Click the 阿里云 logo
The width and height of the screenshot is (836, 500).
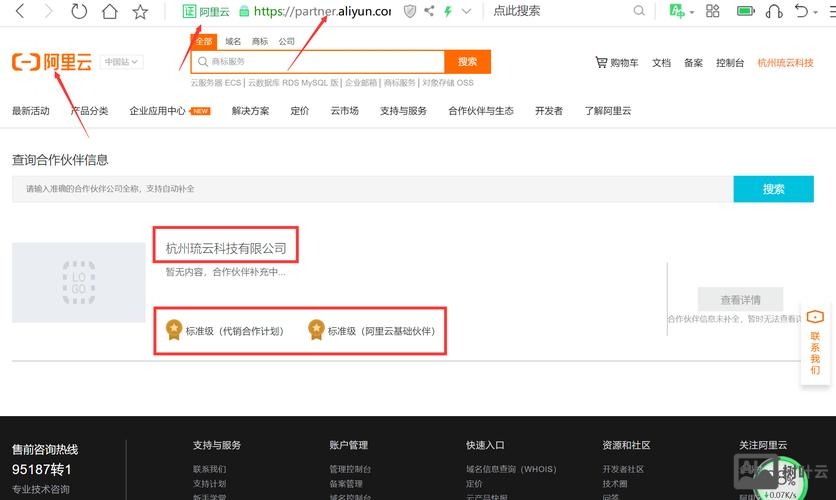(52, 62)
